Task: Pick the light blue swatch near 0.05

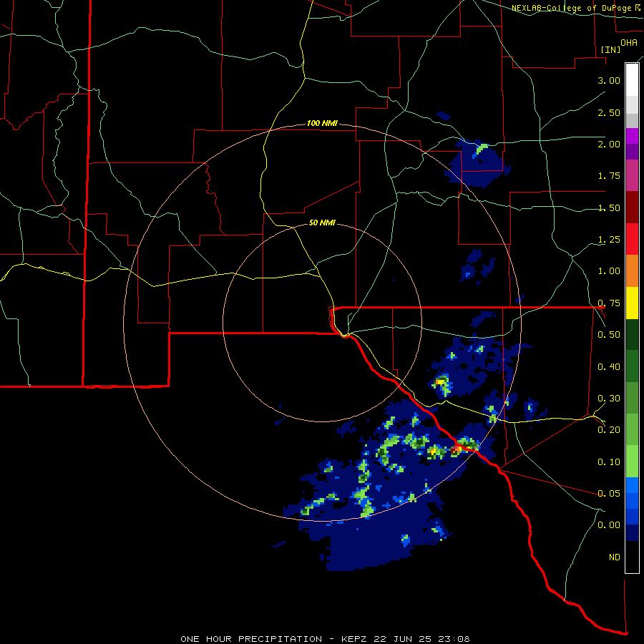Action: coord(632,485)
